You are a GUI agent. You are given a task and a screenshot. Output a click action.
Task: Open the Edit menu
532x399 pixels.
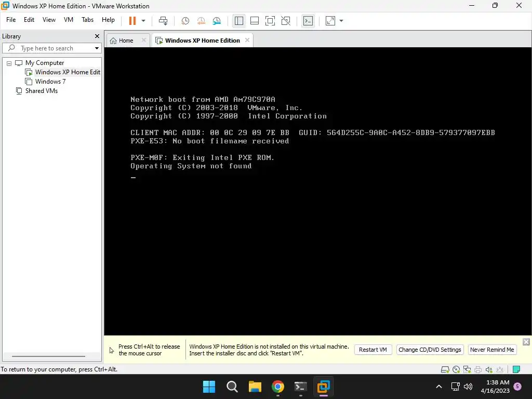coord(29,20)
